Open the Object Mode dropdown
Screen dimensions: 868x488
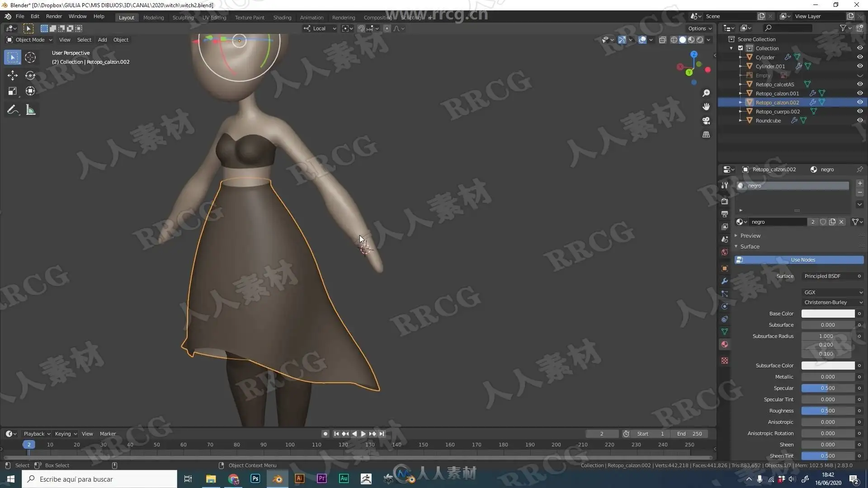click(x=30, y=40)
